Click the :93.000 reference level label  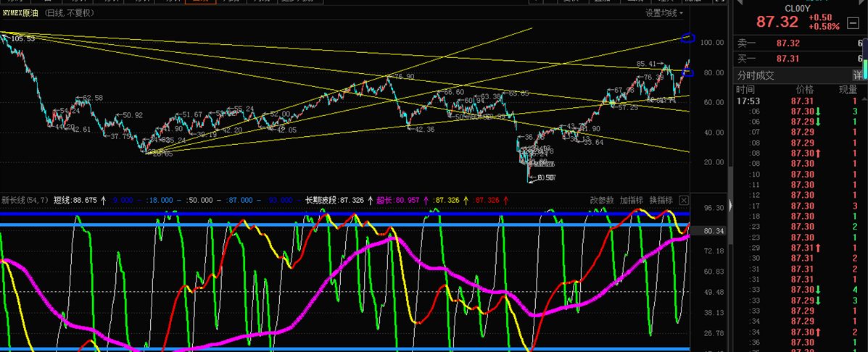pyautogui.click(x=281, y=200)
